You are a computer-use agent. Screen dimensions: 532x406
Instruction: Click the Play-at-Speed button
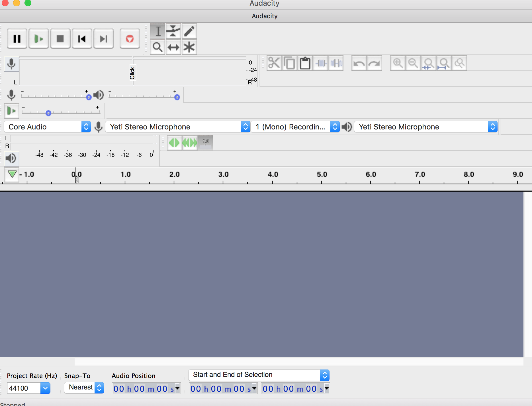click(11, 111)
